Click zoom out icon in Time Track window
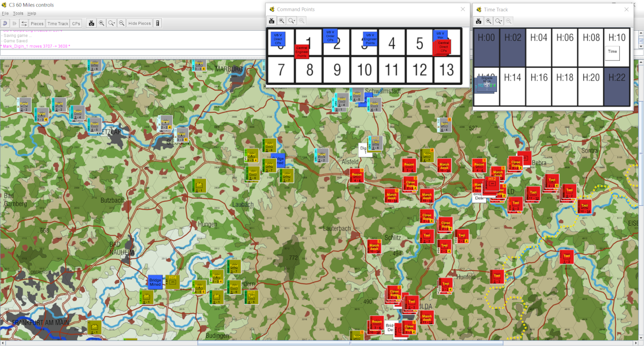The height and width of the screenshot is (346, 644). click(x=509, y=21)
